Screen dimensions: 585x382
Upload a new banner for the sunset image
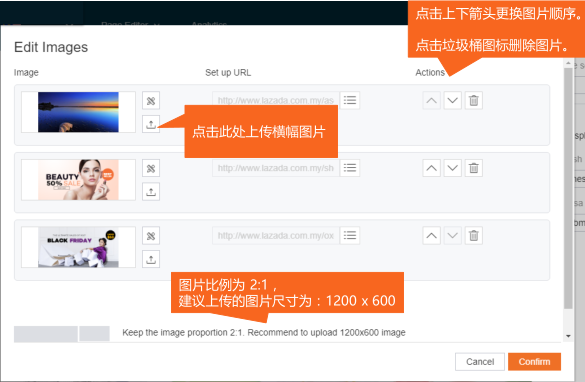pyautogui.click(x=151, y=124)
